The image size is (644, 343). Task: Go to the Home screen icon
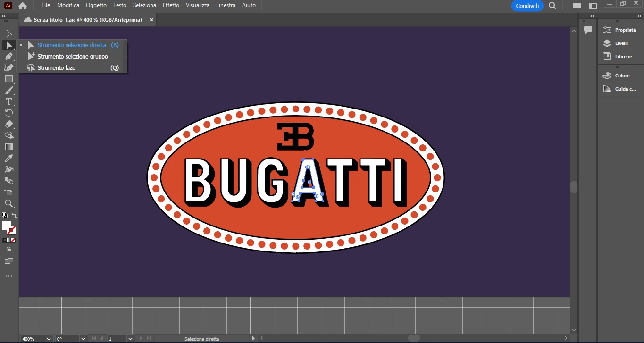point(23,6)
